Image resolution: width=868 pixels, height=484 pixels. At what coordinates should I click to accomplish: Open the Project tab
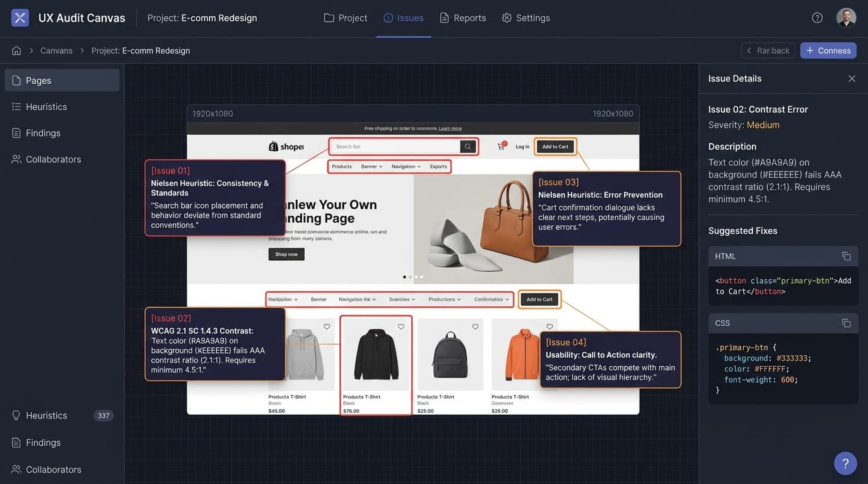point(346,18)
